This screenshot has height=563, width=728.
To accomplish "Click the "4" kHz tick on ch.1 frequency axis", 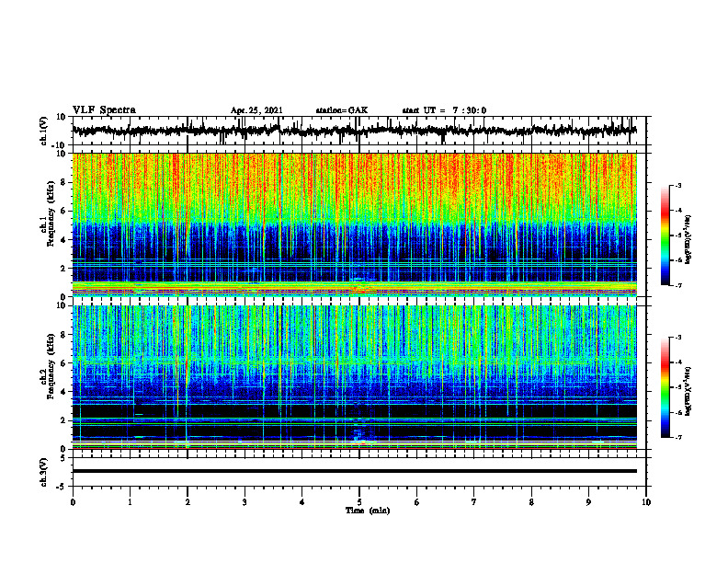I will (x=63, y=240).
